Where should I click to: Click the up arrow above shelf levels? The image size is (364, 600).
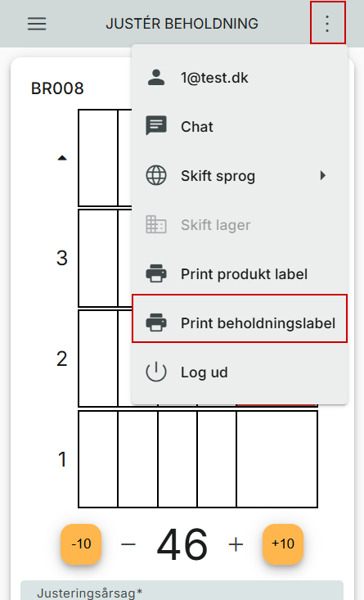62,158
